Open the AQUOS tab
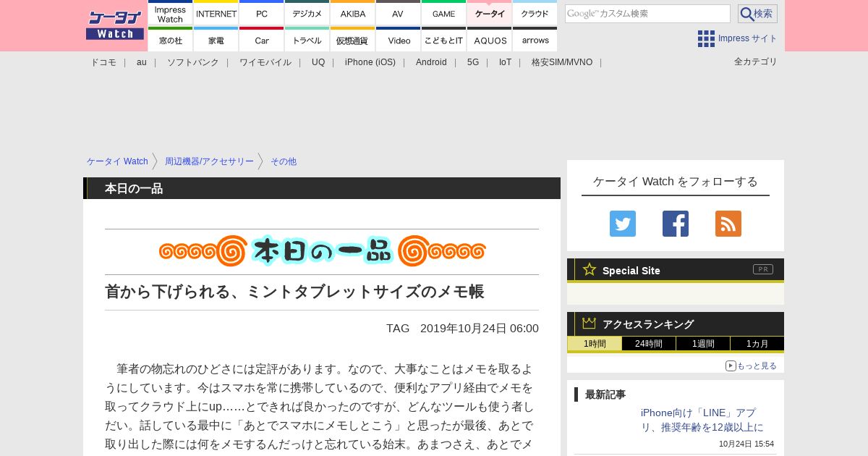The image size is (868, 456). tap(490, 39)
